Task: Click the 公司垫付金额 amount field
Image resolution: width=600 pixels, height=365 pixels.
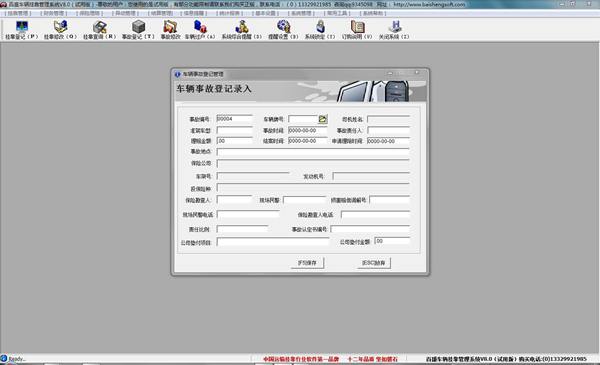Action: tap(392, 241)
